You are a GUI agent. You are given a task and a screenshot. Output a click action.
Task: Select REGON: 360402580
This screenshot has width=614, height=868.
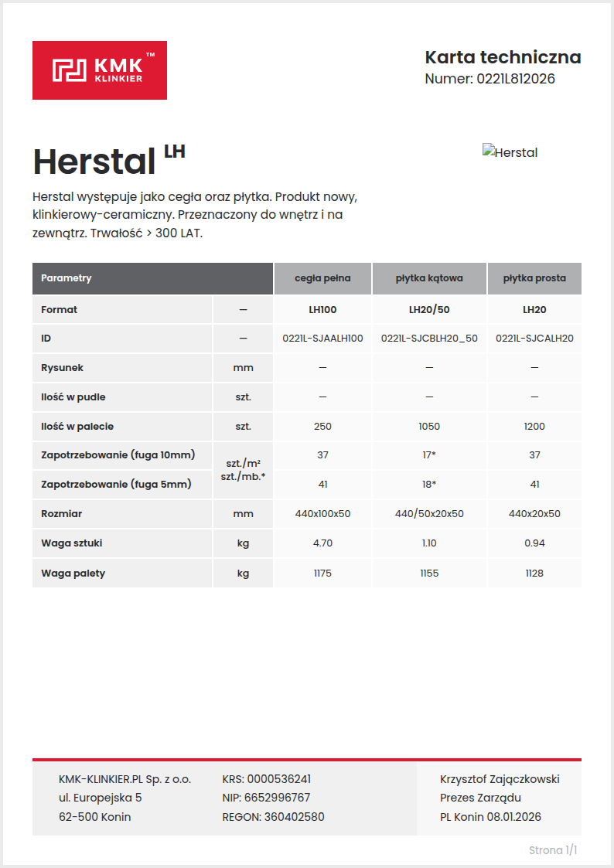point(274,816)
